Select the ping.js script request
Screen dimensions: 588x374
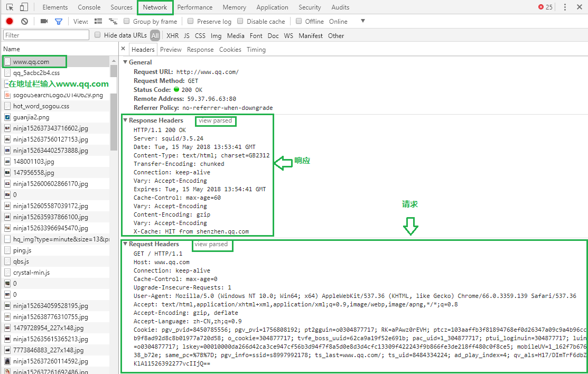[x=56, y=250]
